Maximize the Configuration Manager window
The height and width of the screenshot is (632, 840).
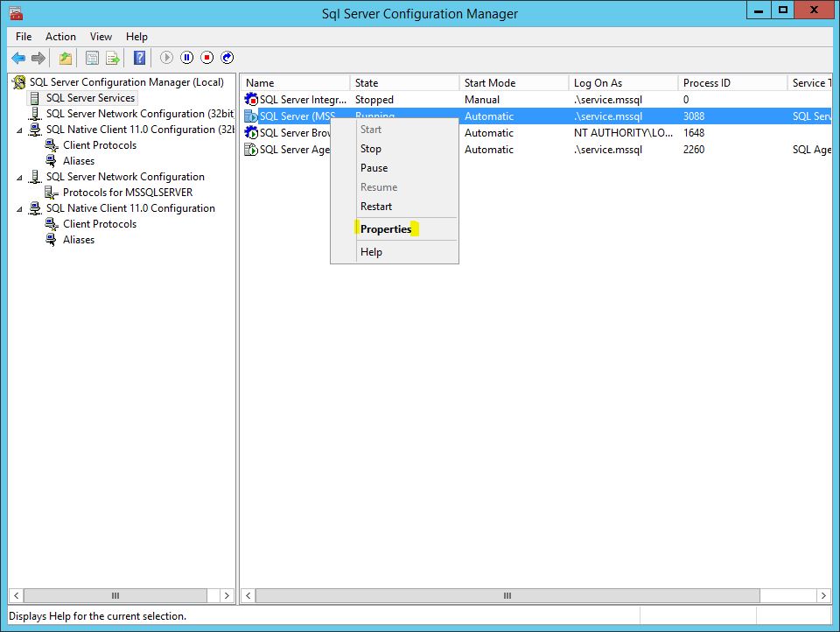pos(782,11)
